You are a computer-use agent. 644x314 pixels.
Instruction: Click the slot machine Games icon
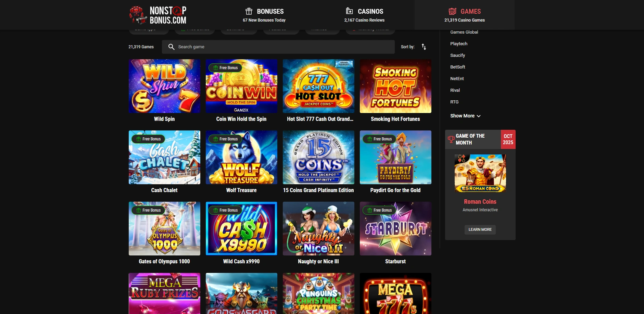pyautogui.click(x=452, y=11)
